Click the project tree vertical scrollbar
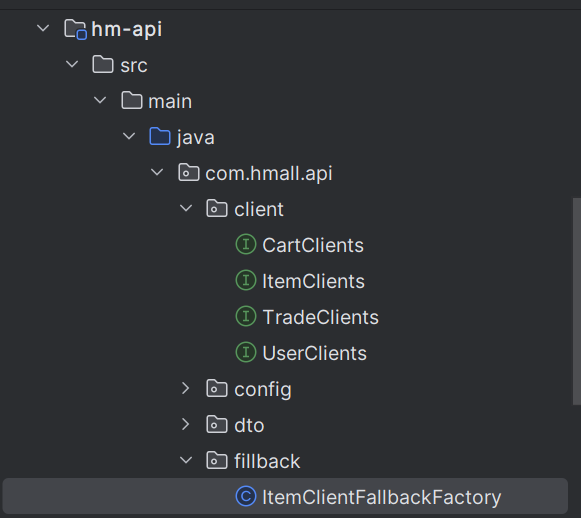This screenshot has width=581, height=518. pyautogui.click(x=577, y=301)
